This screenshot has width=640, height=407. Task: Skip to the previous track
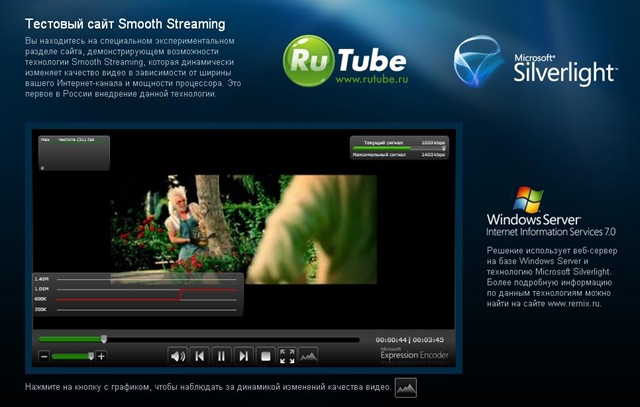(x=200, y=356)
